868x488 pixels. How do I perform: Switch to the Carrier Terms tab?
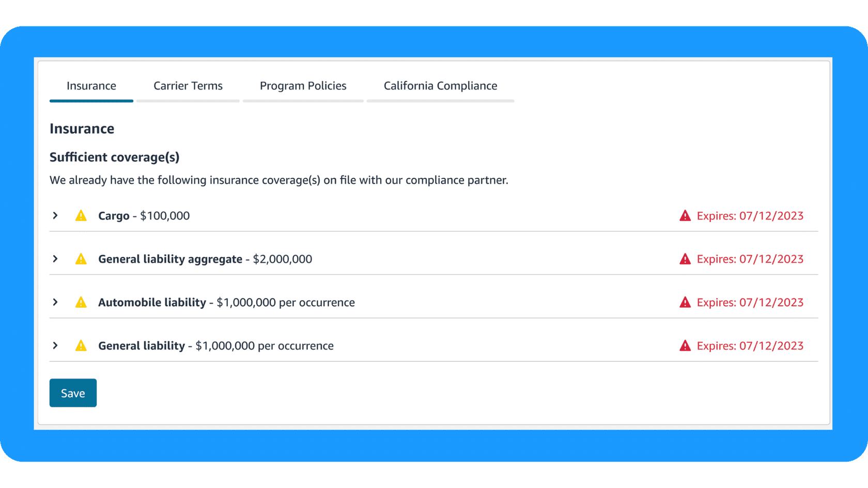[188, 86]
